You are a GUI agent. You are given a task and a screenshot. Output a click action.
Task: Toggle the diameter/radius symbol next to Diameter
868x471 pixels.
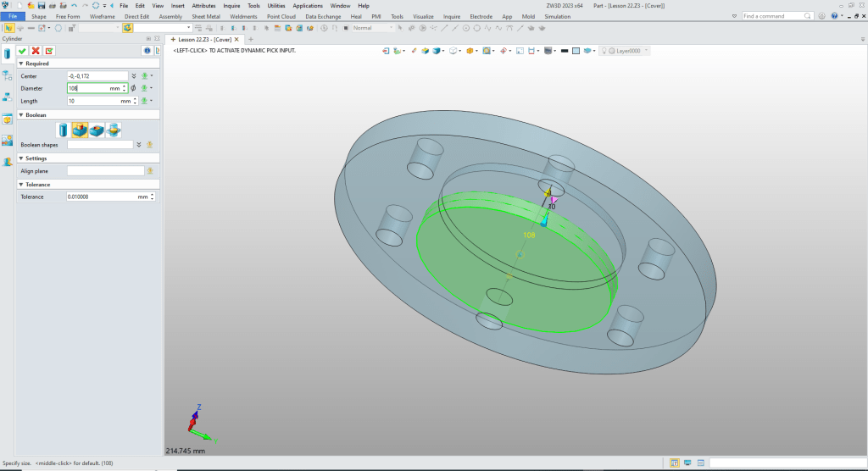click(x=134, y=88)
